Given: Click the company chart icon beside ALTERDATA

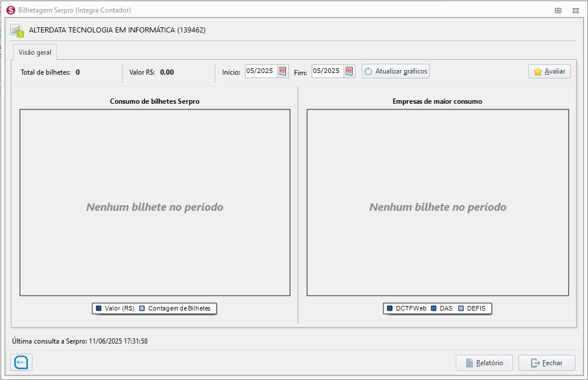Looking at the screenshot, I should pos(17,31).
